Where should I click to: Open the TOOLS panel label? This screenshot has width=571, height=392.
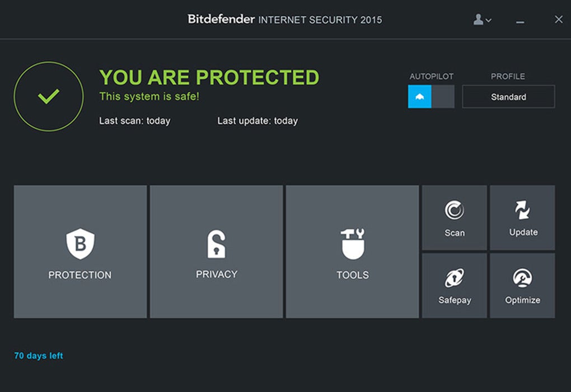click(x=353, y=275)
